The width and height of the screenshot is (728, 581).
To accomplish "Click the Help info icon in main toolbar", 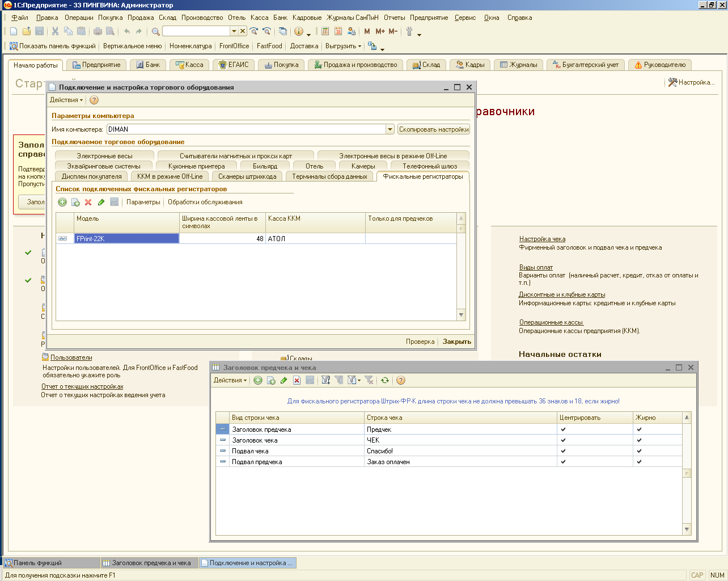I will (x=299, y=31).
